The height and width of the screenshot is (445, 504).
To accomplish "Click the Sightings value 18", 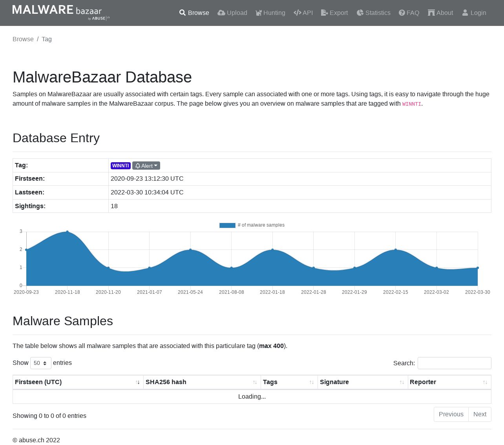I will pos(114,206).
